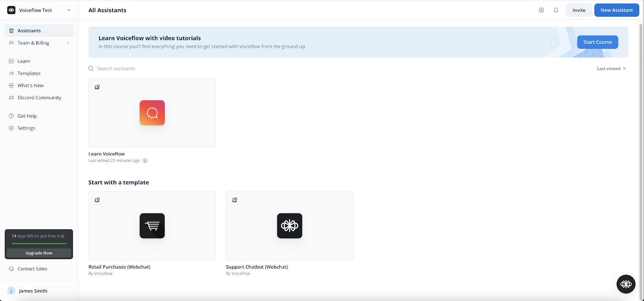Open Team & Billing in the sidebar
This screenshot has height=301, width=644.
pos(39,43)
